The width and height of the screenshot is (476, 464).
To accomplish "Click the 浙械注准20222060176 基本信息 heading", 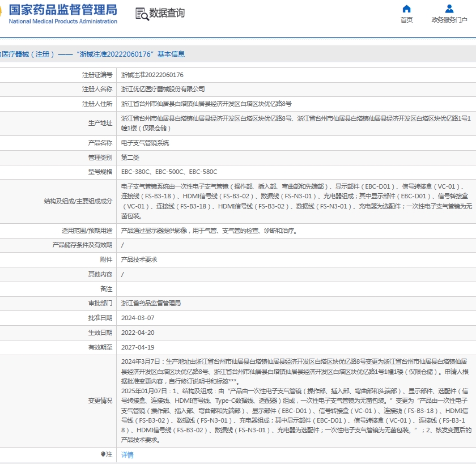I will point(130,54).
